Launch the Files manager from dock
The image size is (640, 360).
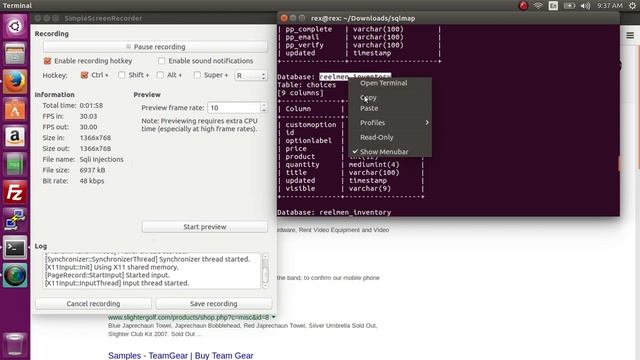15,54
